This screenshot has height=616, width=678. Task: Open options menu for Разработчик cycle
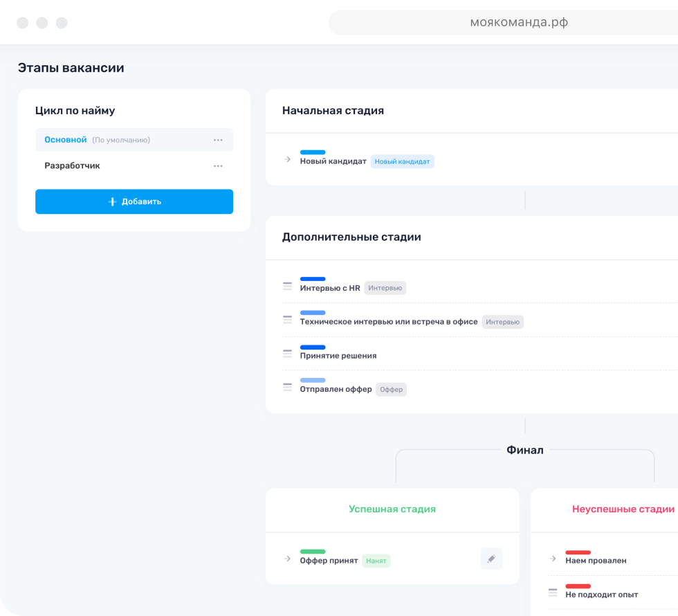[218, 166]
